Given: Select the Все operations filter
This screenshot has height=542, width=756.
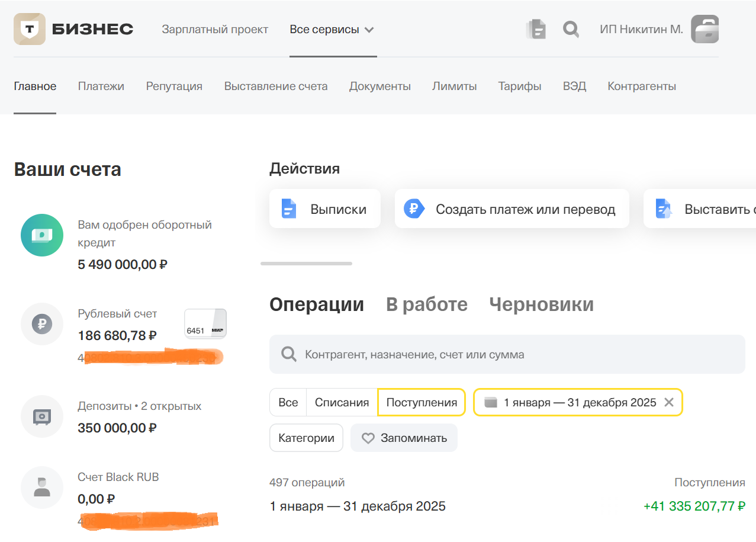Looking at the screenshot, I should [288, 403].
